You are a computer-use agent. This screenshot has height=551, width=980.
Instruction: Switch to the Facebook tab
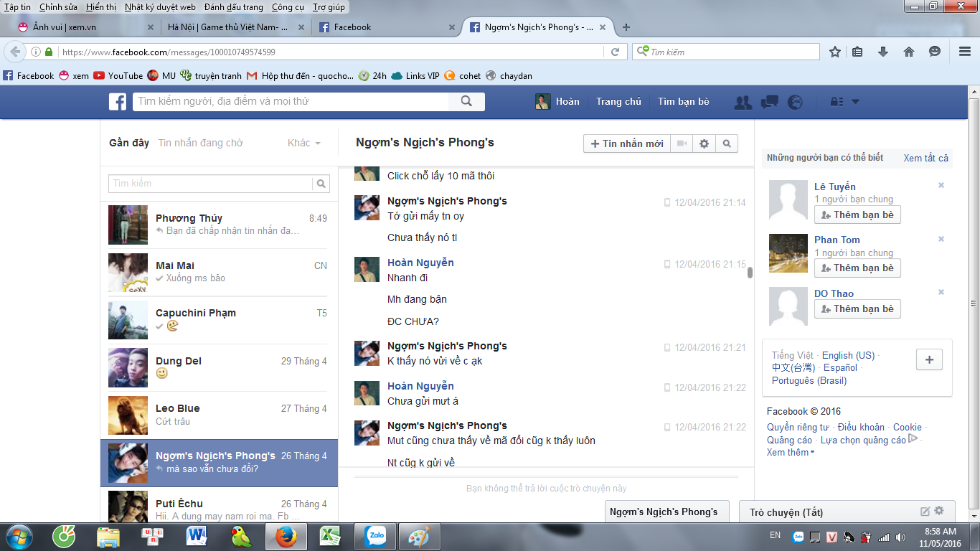(x=387, y=27)
